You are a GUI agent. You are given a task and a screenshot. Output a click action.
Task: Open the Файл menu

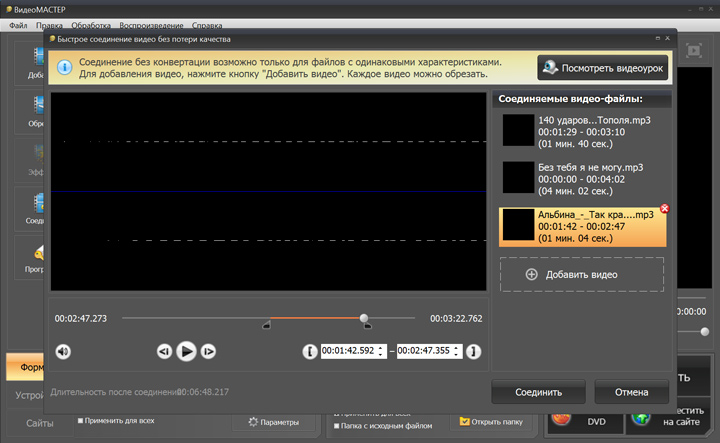pos(18,25)
